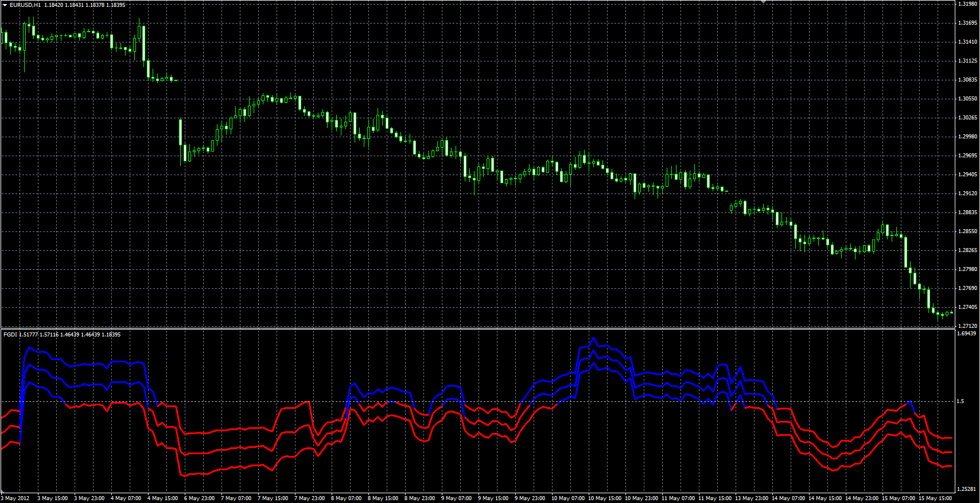
Task: Click price label 1.30835 on price scale
Action: pos(967,80)
